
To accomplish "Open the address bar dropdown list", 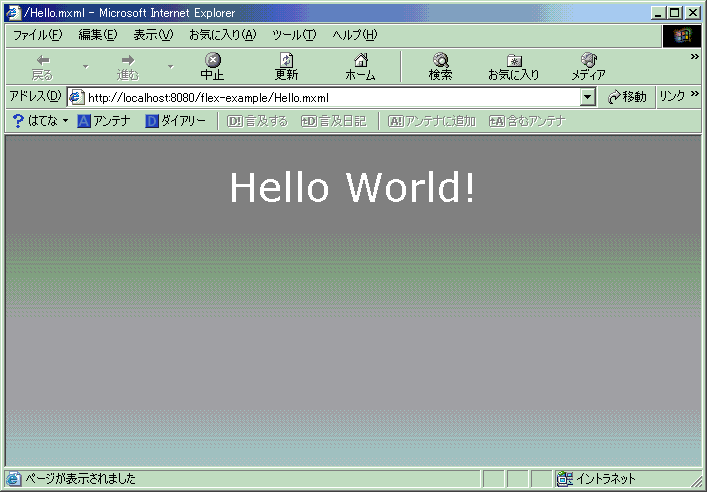I will 588,97.
